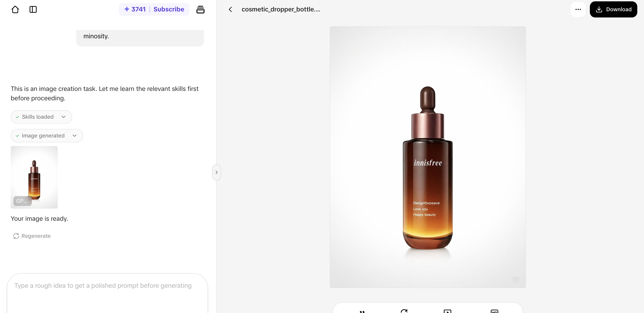
Task: Open the stacked layers history icon
Action: (200, 9)
